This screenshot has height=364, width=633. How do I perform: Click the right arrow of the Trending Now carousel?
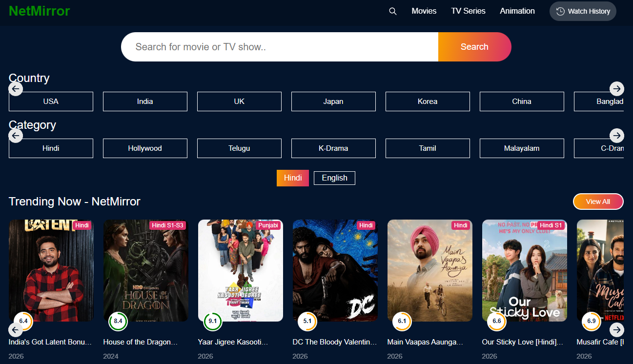click(x=617, y=329)
